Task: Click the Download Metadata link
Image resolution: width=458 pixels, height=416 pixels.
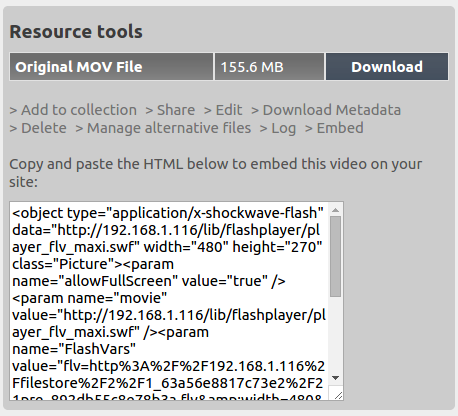Action: point(326,110)
